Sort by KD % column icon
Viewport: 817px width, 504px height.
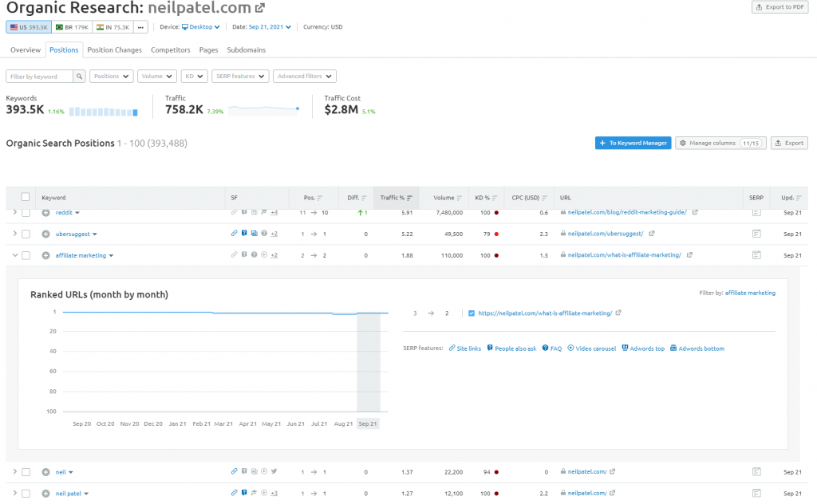(x=495, y=198)
